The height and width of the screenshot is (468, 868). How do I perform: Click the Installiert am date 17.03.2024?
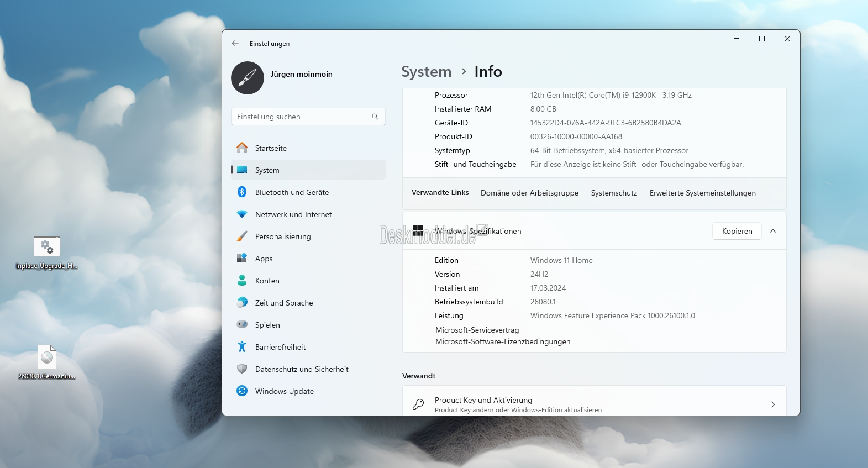(548, 288)
